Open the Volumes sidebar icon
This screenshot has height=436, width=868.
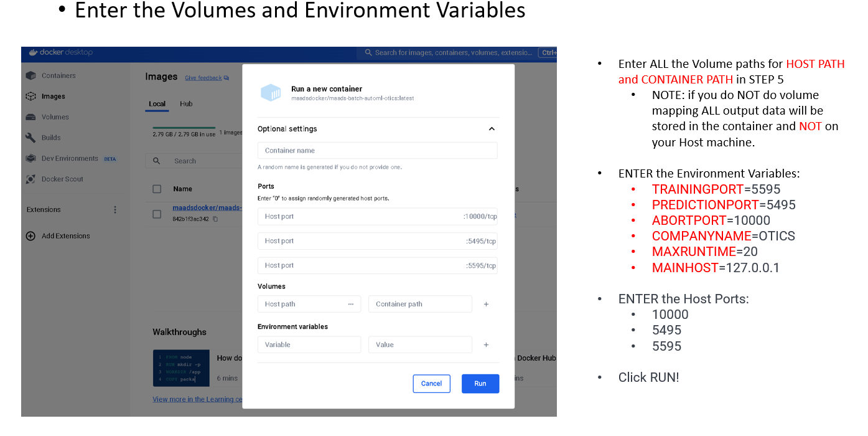pos(30,117)
